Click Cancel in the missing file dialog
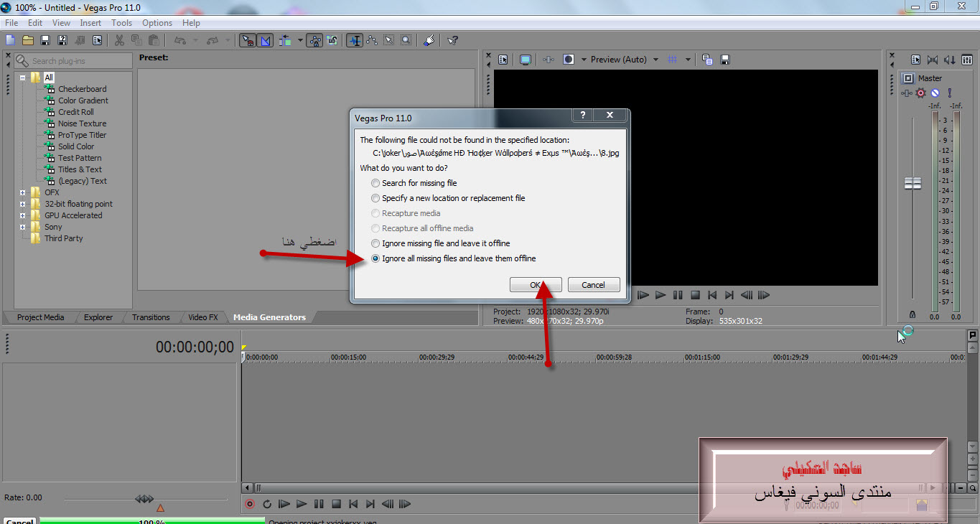980x524 pixels. coord(593,285)
